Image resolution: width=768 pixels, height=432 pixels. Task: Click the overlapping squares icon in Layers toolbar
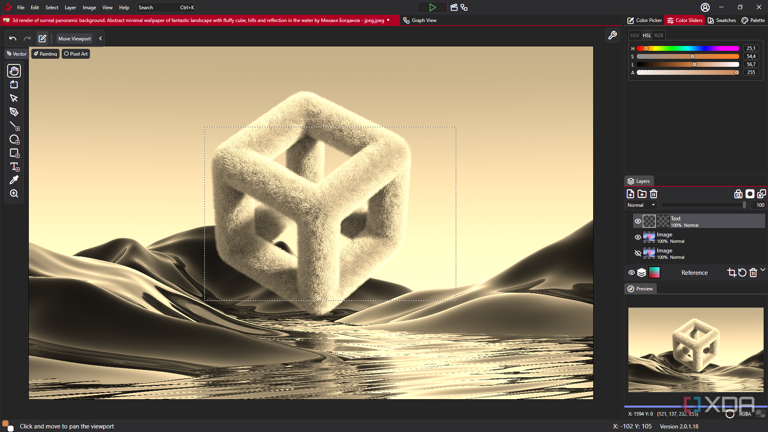tap(761, 194)
